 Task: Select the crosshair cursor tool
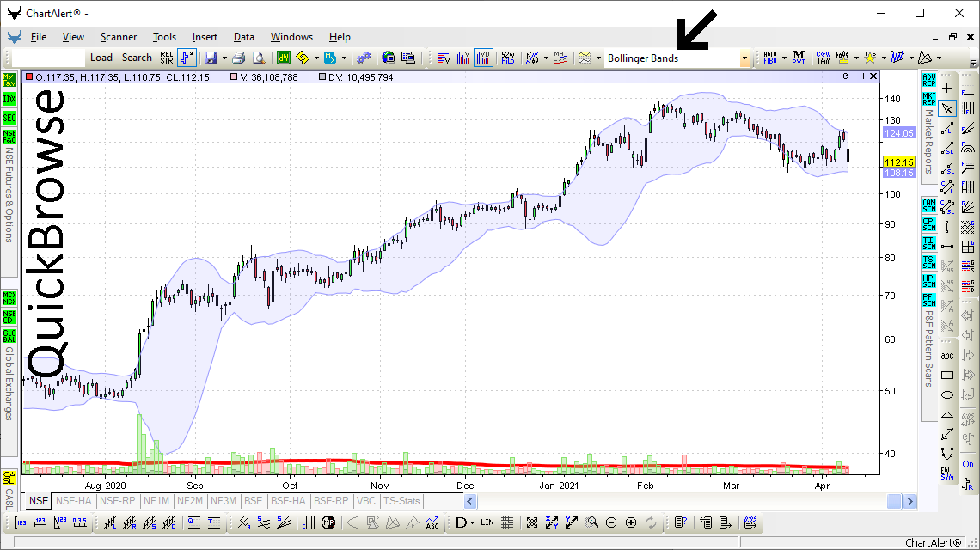pos(947,89)
